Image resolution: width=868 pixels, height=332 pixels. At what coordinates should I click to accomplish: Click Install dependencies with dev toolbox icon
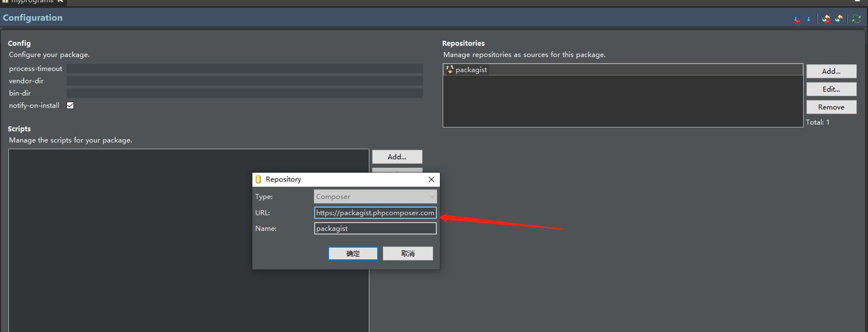tap(797, 19)
